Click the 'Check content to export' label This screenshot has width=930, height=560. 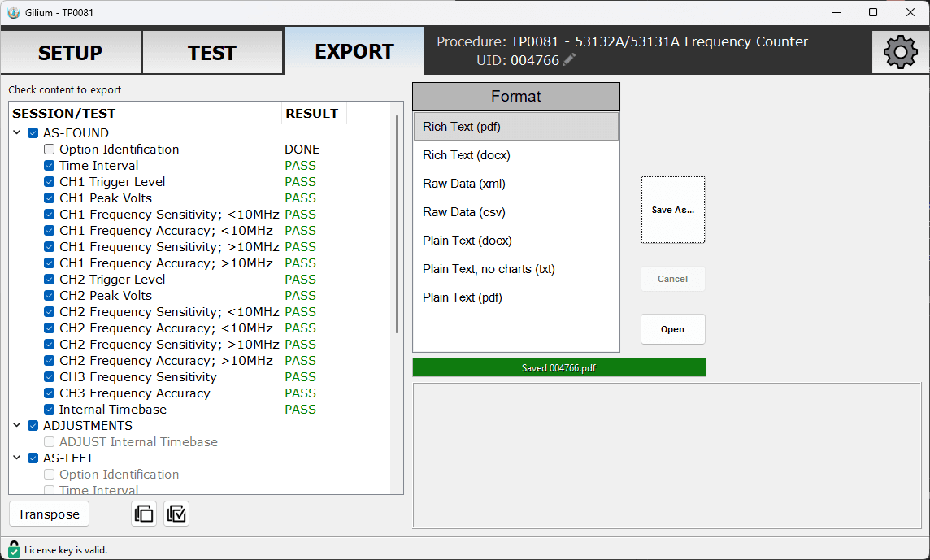tap(65, 89)
